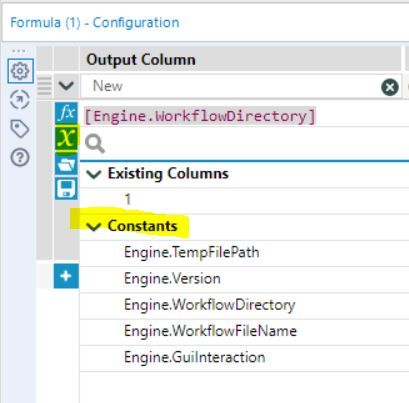
Task: Add a new expression with plus button
Action: pyautogui.click(x=66, y=276)
